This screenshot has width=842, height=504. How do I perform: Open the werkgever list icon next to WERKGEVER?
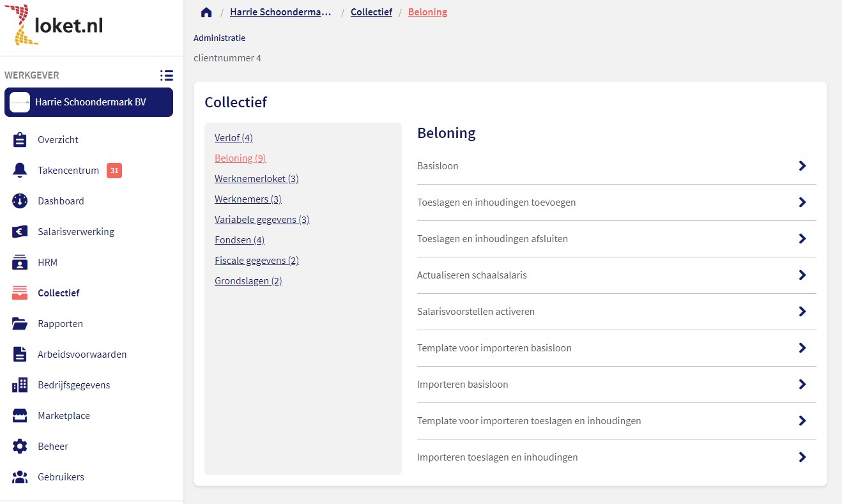[166, 75]
